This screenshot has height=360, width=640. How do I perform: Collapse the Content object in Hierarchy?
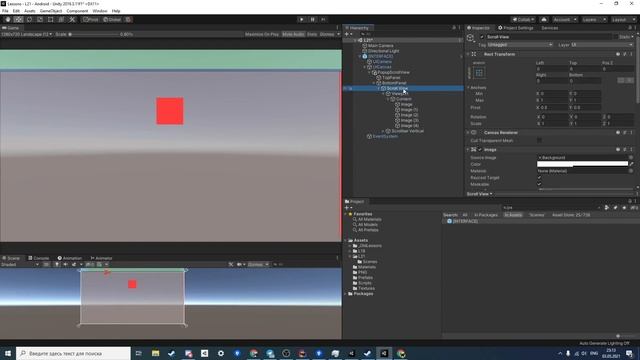point(388,99)
